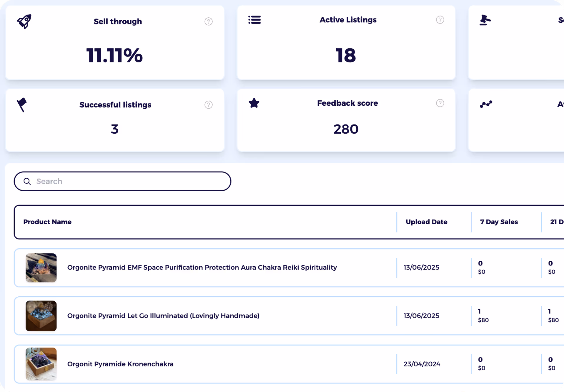Click upload date 23/04/2024
This screenshot has height=392, width=564.
(x=422, y=364)
